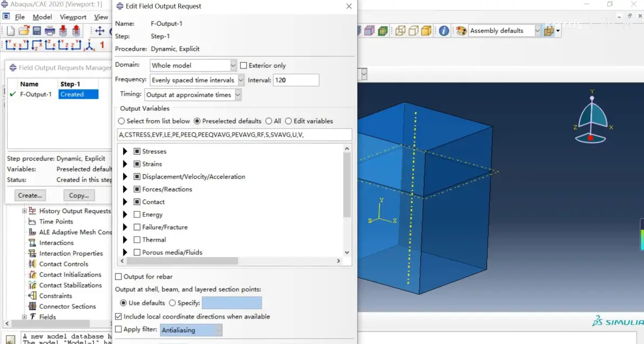Click the green nested cube selection icon

(x=383, y=31)
